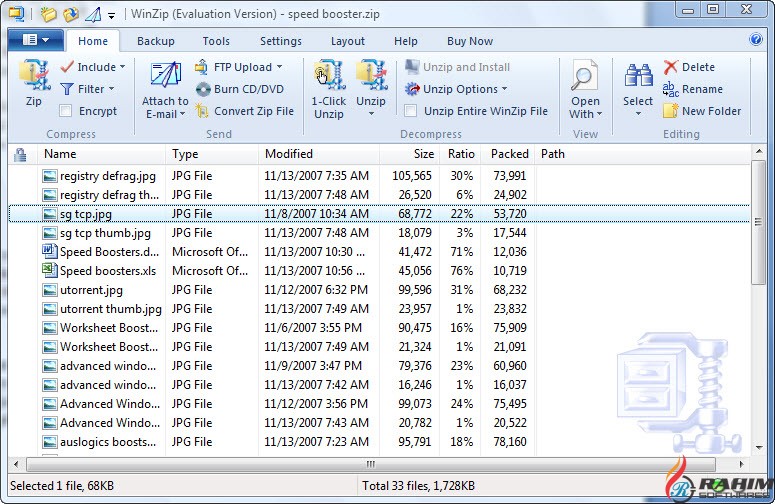Click the Attach to E-mail icon
Screen dimensions: 775x504
165,77
